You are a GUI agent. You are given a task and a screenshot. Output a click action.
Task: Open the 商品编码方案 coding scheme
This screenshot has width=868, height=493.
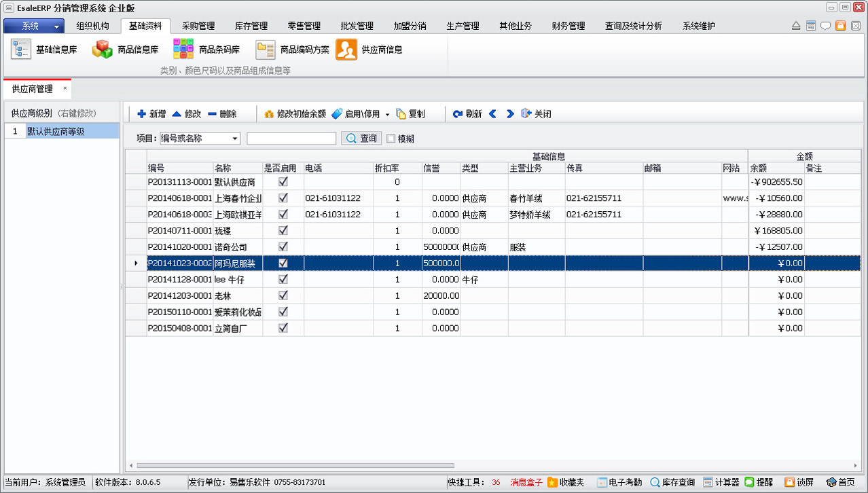pos(266,50)
